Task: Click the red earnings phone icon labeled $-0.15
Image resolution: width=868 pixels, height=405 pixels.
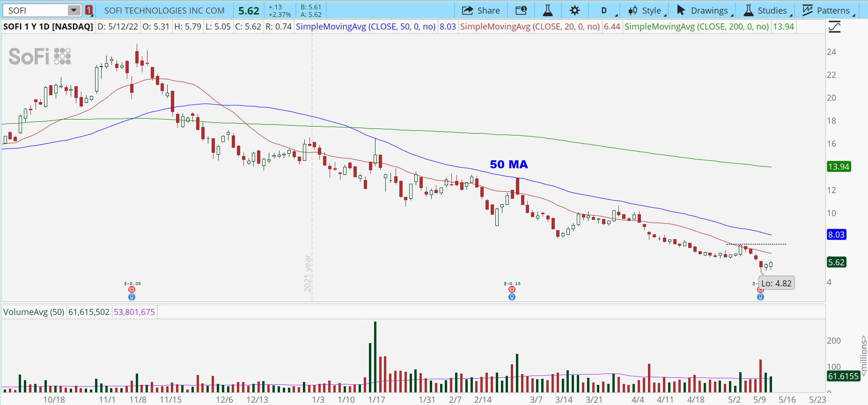Action: [512, 290]
